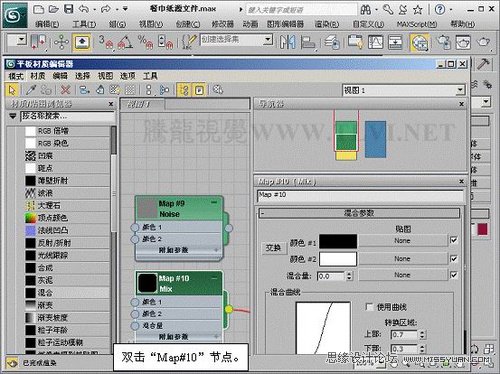Image resolution: width=500 pixels, height=374 pixels.
Task: Click the 按名称搜索 search field
Action: 67,116
